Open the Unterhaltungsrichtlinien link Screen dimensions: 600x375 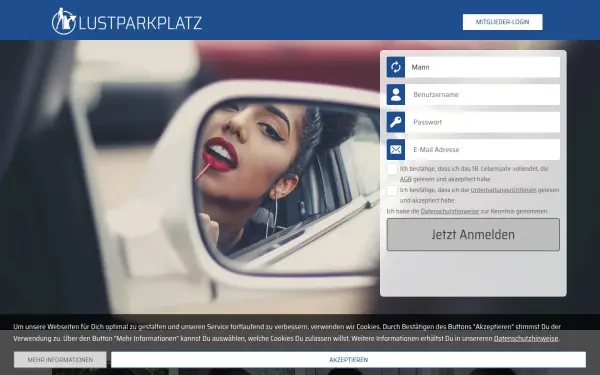pyautogui.click(x=503, y=190)
